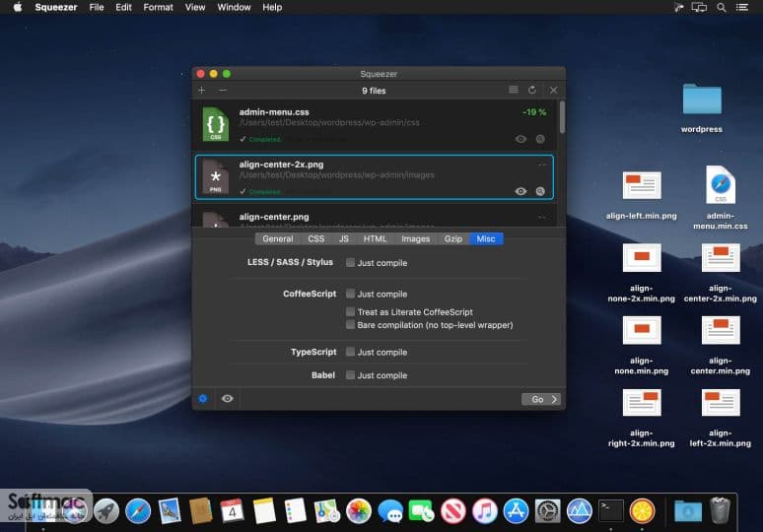This screenshot has width=763, height=532.
Task: Select the align-center.png file row
Action: tap(375, 217)
